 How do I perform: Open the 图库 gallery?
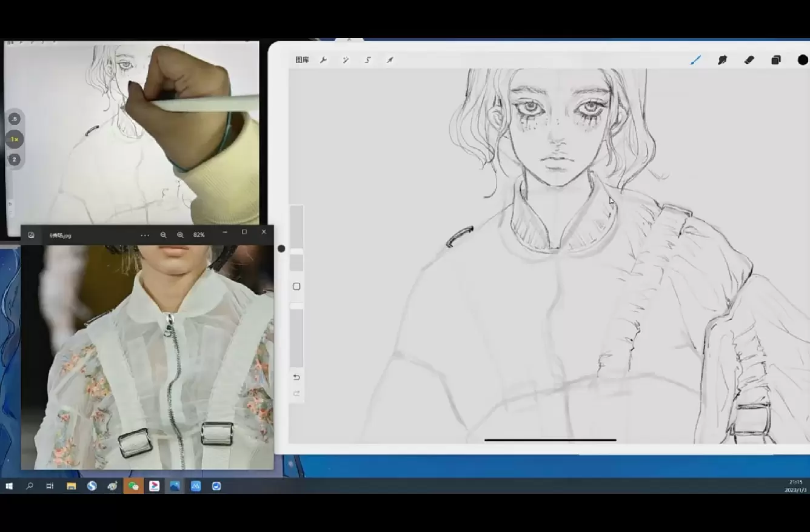click(302, 60)
